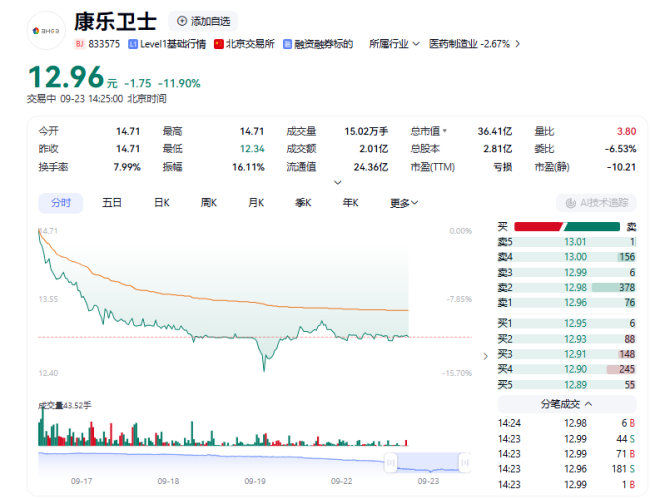
Task: Open the 更多 chart period dropdown
Action: pyautogui.click(x=403, y=203)
